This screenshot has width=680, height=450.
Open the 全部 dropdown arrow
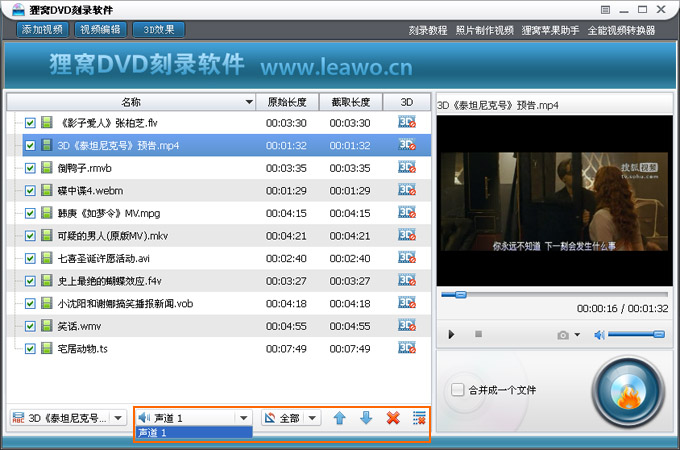pos(312,418)
